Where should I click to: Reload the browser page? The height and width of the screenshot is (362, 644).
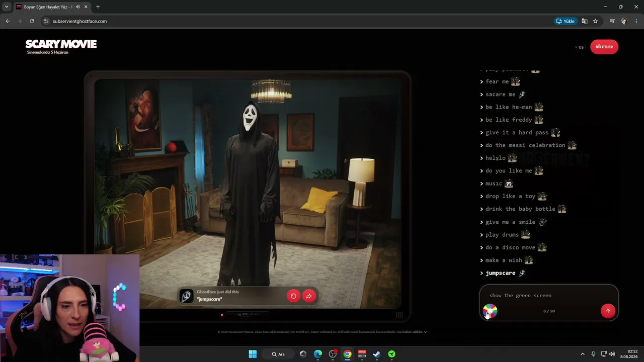tap(32, 21)
